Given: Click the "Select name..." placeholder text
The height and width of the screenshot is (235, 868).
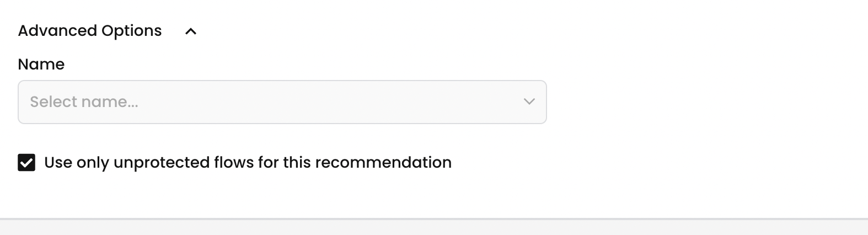Looking at the screenshot, I should click(x=84, y=102).
